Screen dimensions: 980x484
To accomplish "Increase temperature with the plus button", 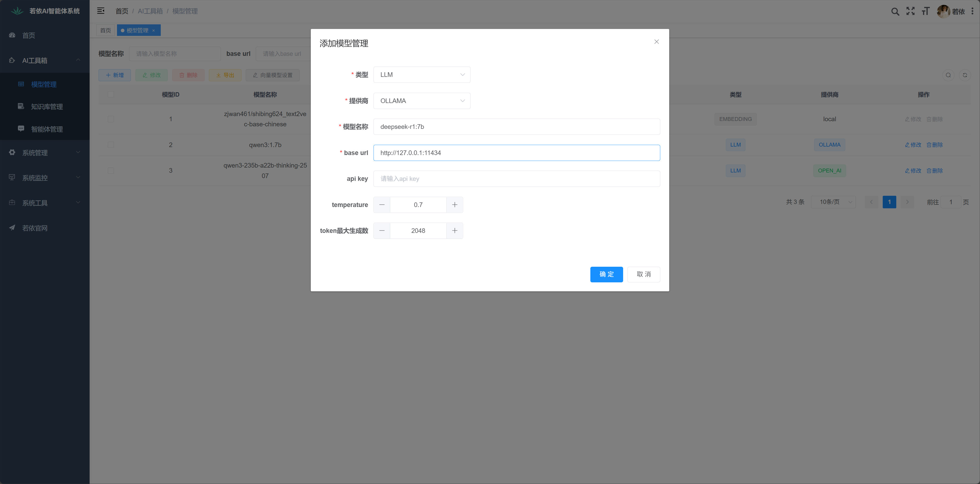I will pos(455,205).
